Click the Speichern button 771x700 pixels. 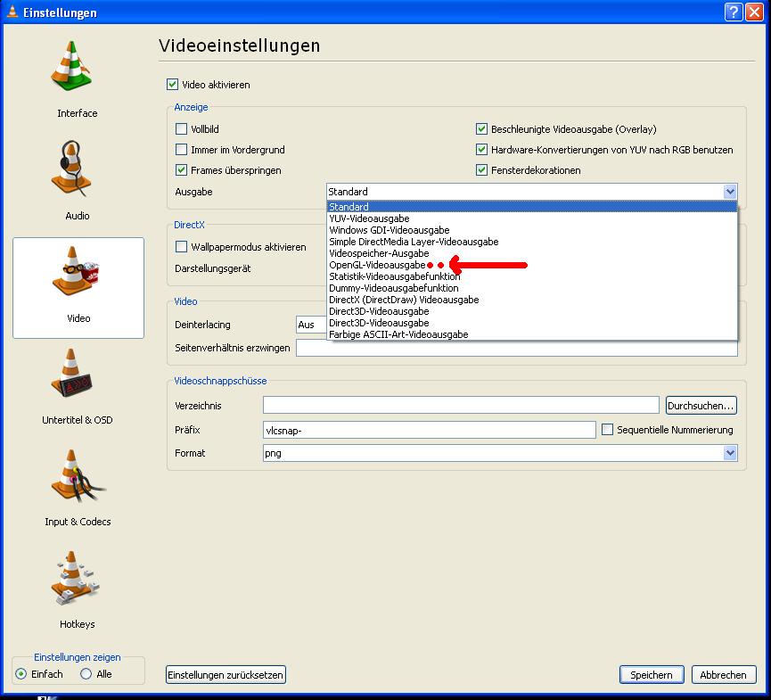(x=652, y=675)
